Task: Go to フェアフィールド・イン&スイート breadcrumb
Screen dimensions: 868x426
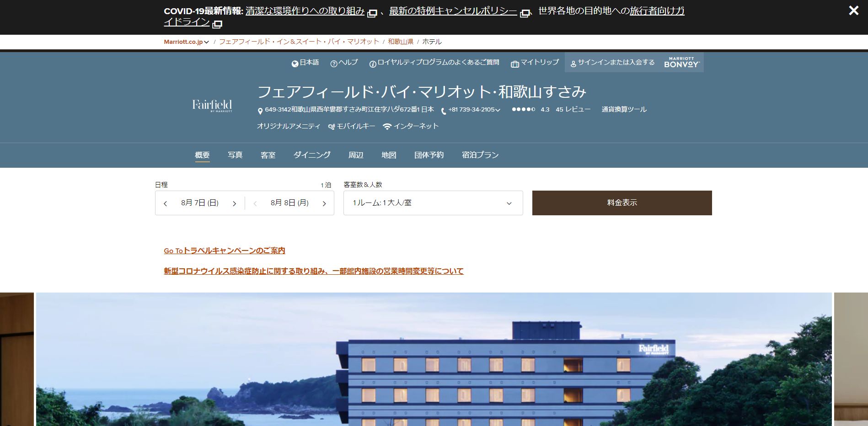Action: (299, 42)
